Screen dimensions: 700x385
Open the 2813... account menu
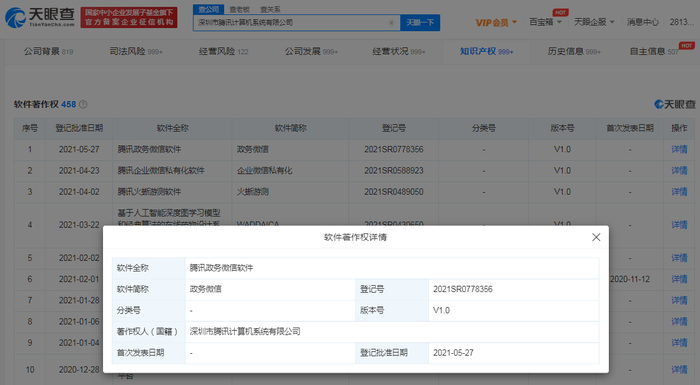pyautogui.click(x=682, y=22)
